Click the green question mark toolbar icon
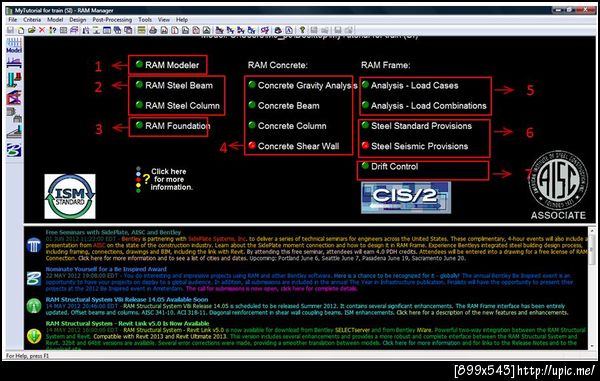 point(302,30)
